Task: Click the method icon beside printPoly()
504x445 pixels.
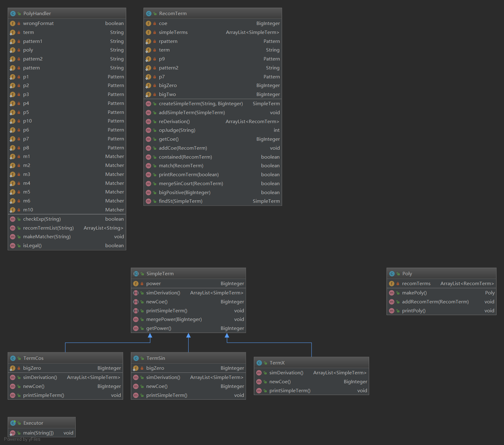Action: tap(391, 311)
